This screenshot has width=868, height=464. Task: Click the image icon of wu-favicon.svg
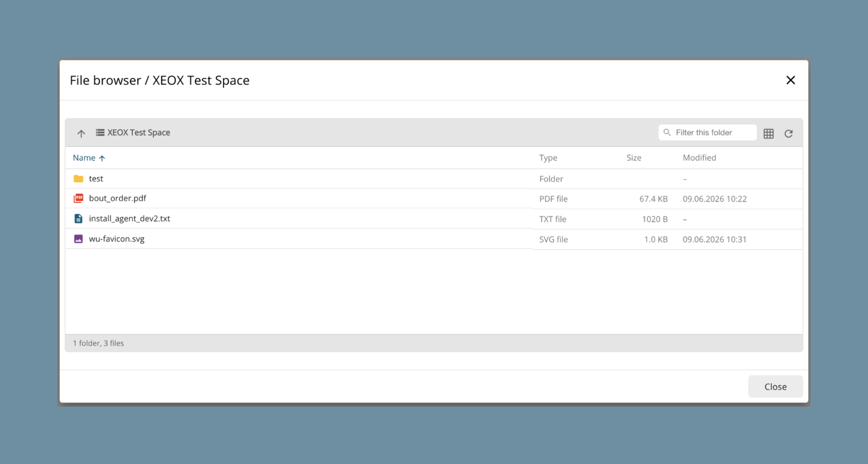[x=78, y=239]
